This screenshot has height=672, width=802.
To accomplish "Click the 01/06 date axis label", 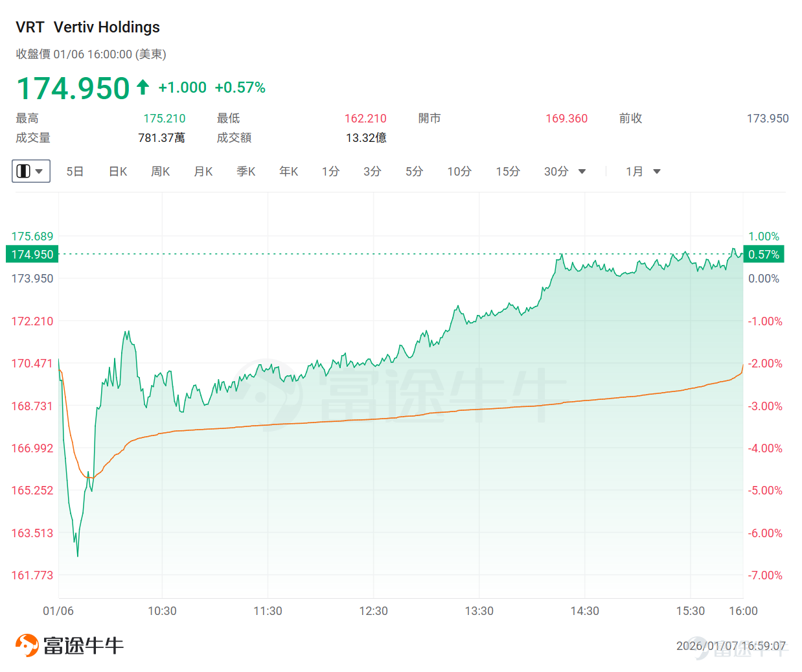I will (58, 611).
